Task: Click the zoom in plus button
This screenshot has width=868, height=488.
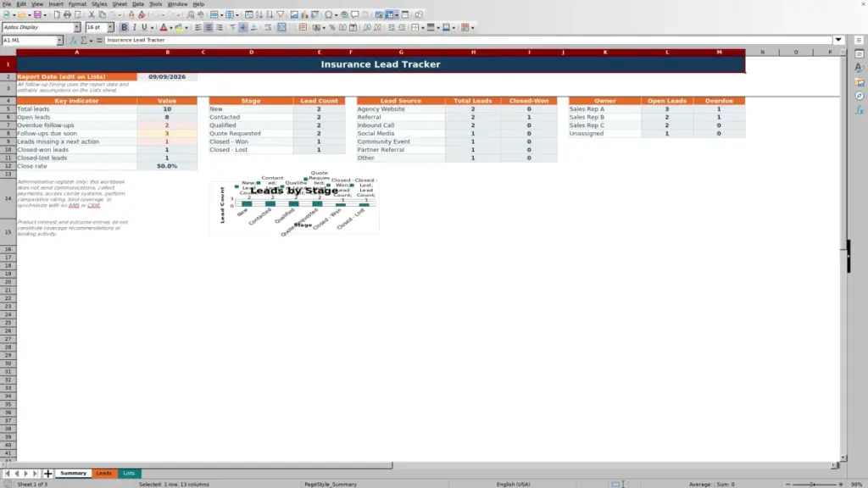Action: point(840,485)
